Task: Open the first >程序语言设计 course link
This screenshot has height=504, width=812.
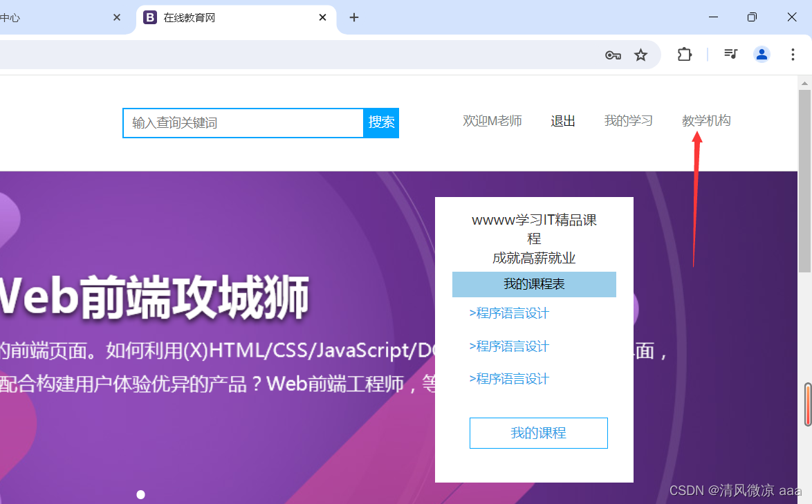Action: tap(509, 313)
